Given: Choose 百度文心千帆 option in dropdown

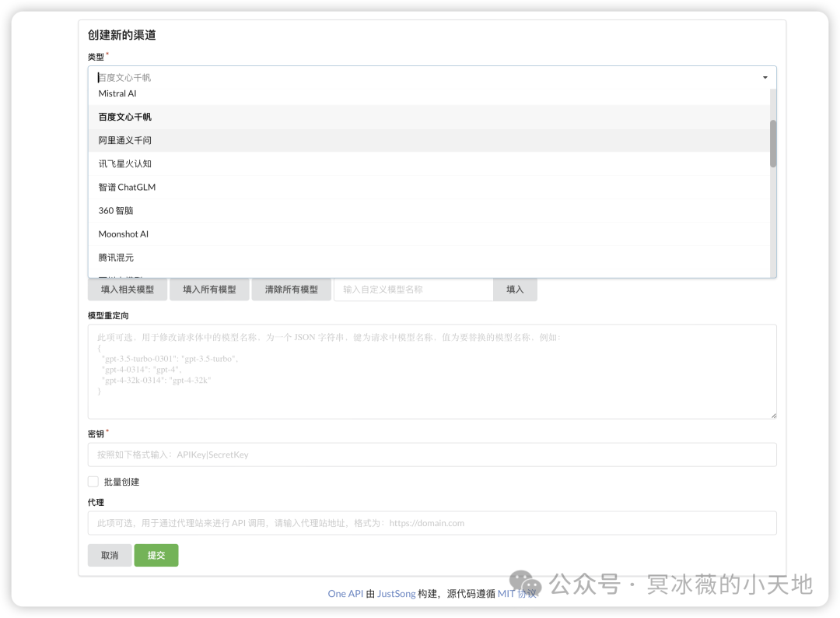Looking at the screenshot, I should pos(429,117).
